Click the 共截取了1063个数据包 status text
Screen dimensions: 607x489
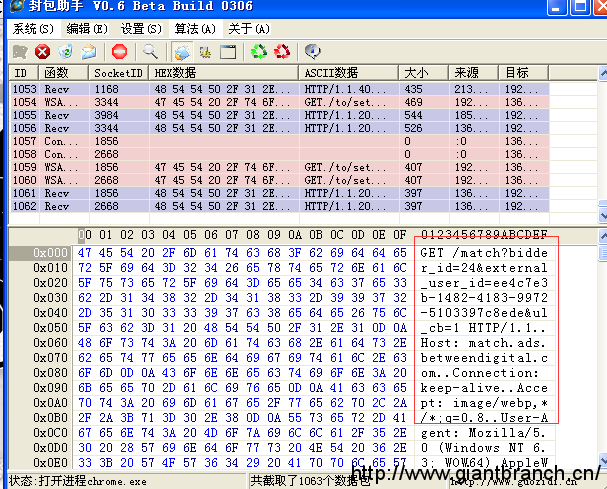point(310,481)
